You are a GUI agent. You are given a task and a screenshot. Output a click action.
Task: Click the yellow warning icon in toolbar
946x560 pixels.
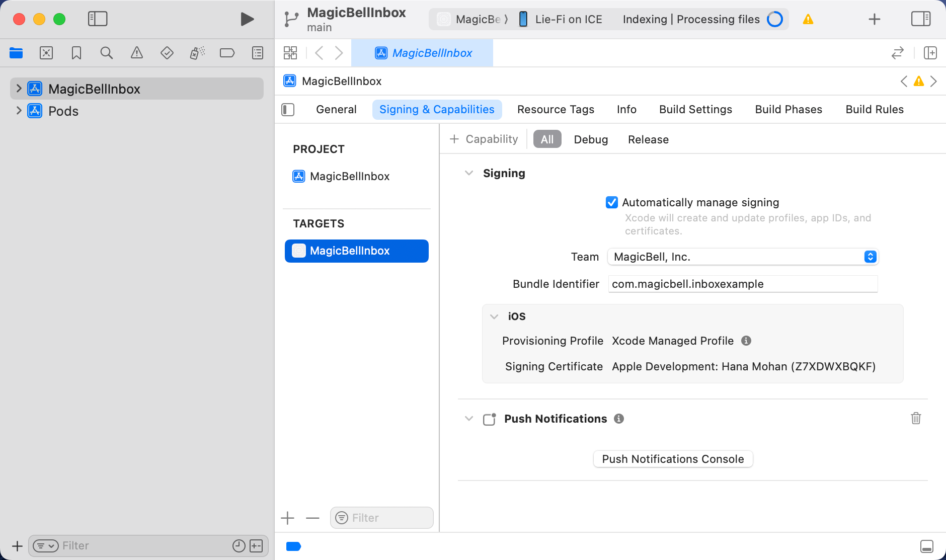pyautogui.click(x=808, y=19)
